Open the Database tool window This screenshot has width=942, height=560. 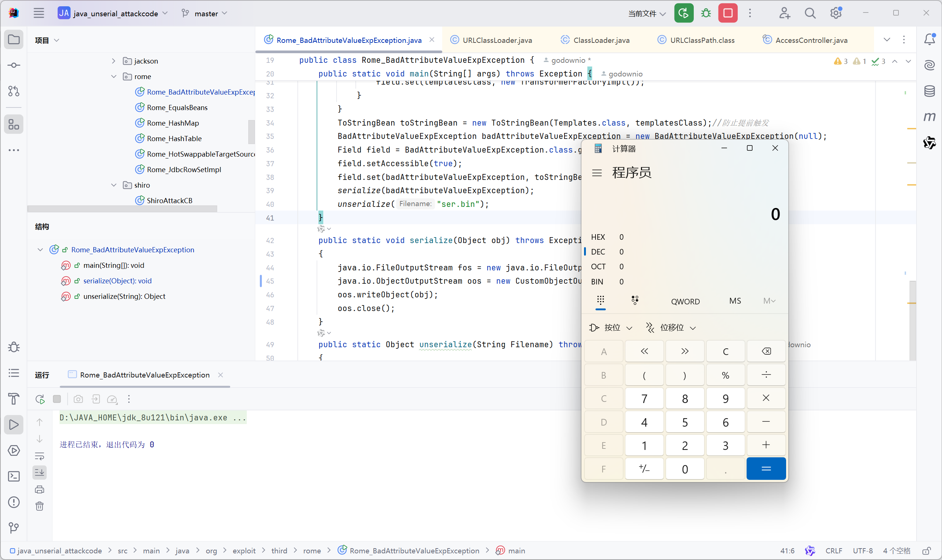click(x=929, y=91)
